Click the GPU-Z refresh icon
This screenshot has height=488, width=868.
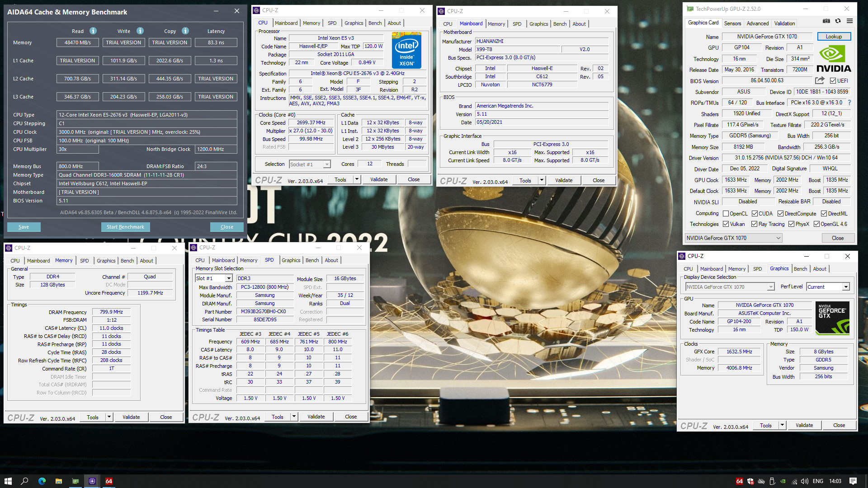tap(838, 21)
